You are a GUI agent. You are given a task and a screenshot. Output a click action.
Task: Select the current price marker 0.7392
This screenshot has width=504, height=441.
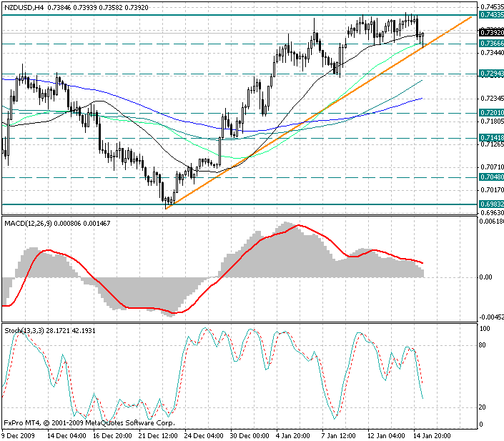[490, 32]
